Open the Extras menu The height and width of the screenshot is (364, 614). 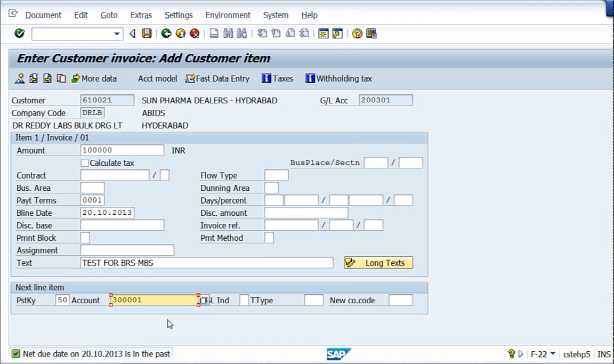click(x=141, y=15)
